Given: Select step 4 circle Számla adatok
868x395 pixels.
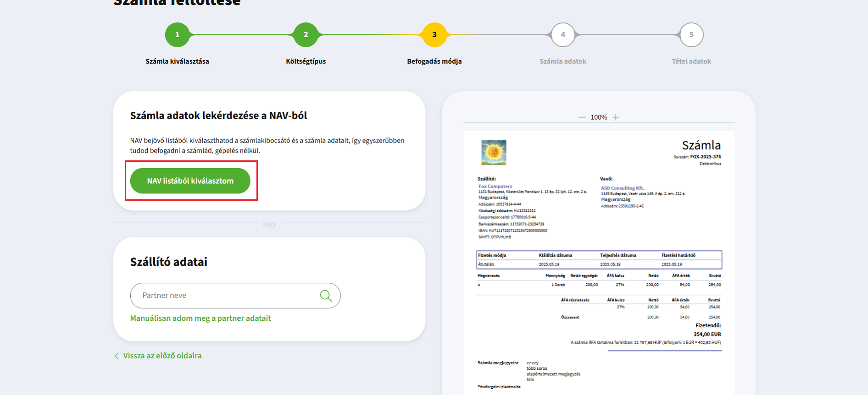Looking at the screenshot, I should 563,35.
